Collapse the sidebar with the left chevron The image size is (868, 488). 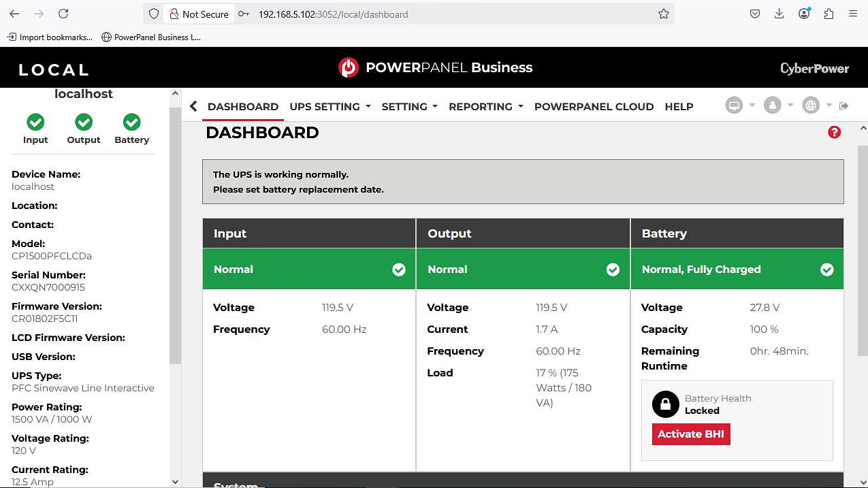point(193,106)
